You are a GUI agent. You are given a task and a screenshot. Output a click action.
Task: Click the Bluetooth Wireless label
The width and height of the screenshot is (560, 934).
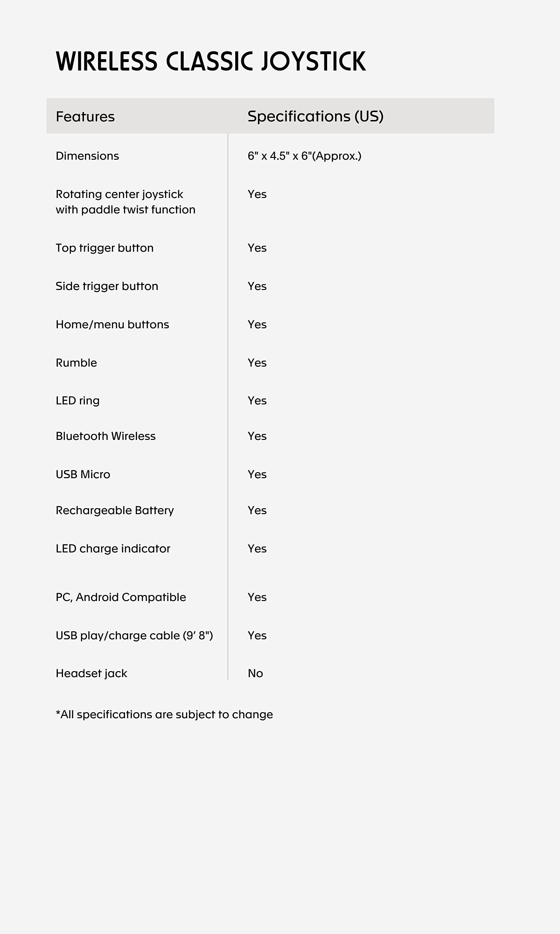(x=105, y=436)
